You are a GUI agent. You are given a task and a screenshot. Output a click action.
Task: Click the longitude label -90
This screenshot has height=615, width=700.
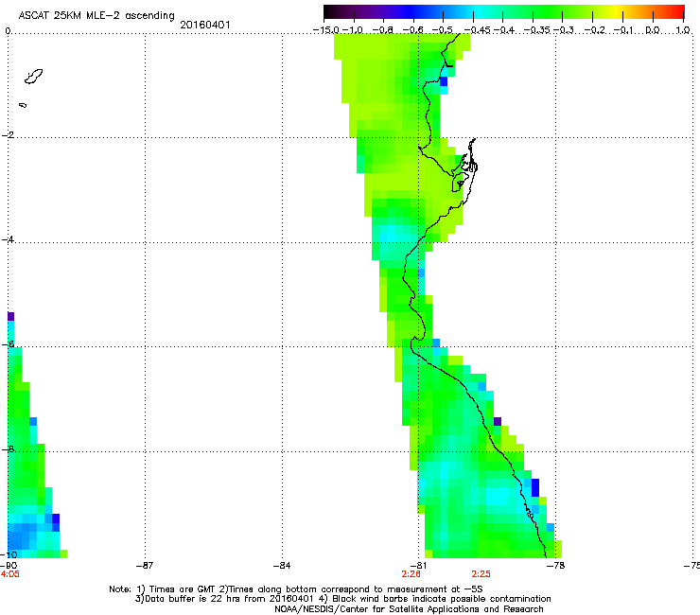point(9,566)
